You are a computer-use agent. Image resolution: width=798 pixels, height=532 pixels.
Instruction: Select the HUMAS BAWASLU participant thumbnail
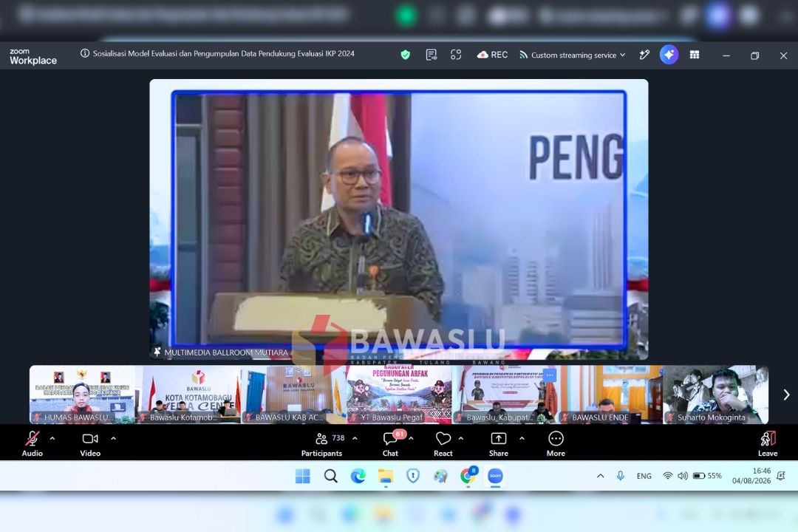(83, 395)
